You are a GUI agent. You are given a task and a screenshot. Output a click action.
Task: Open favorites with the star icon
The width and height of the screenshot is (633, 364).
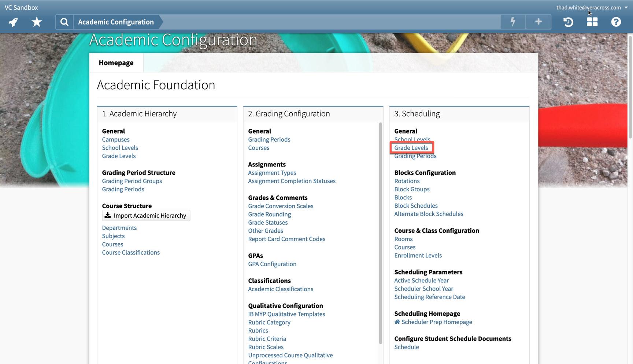(37, 22)
